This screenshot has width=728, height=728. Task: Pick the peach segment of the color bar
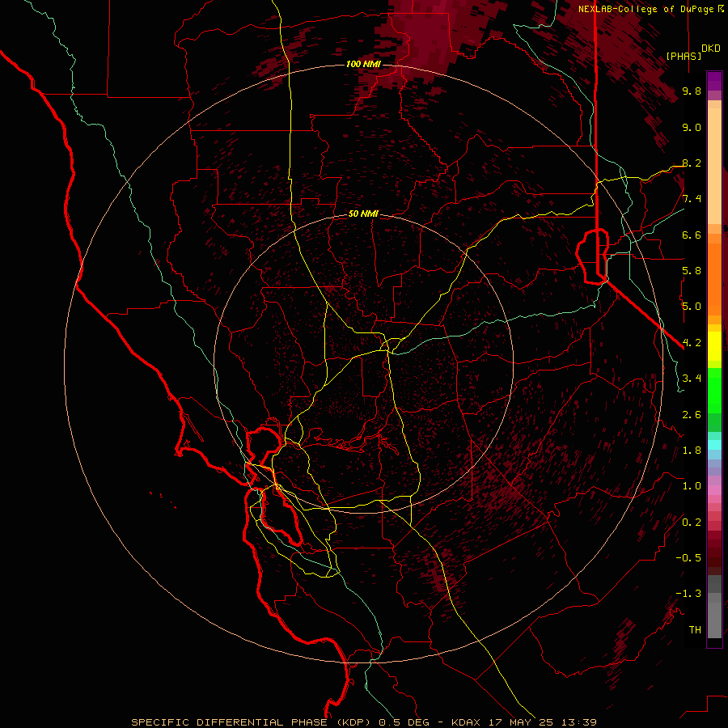[714, 166]
